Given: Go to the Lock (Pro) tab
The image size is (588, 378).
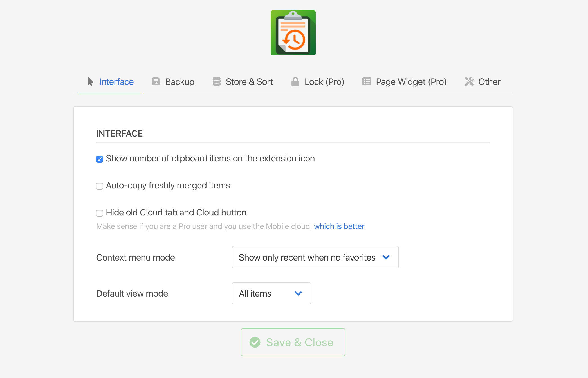Looking at the screenshot, I should pyautogui.click(x=318, y=82).
